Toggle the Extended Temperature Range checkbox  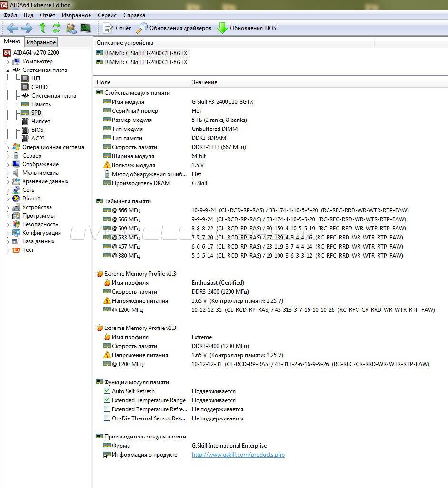(107, 399)
